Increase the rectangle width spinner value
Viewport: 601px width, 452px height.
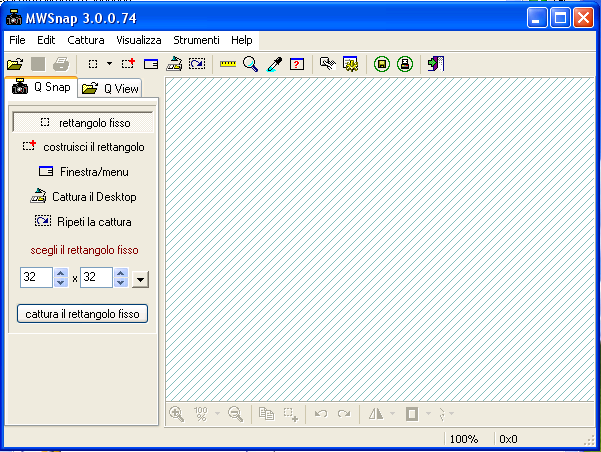pos(60,273)
